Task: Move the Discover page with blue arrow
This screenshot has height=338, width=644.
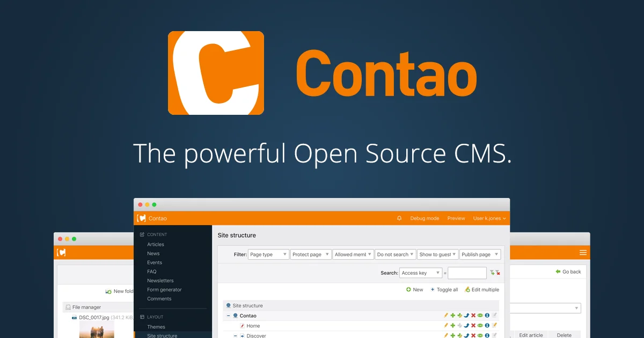Action: pos(466,335)
